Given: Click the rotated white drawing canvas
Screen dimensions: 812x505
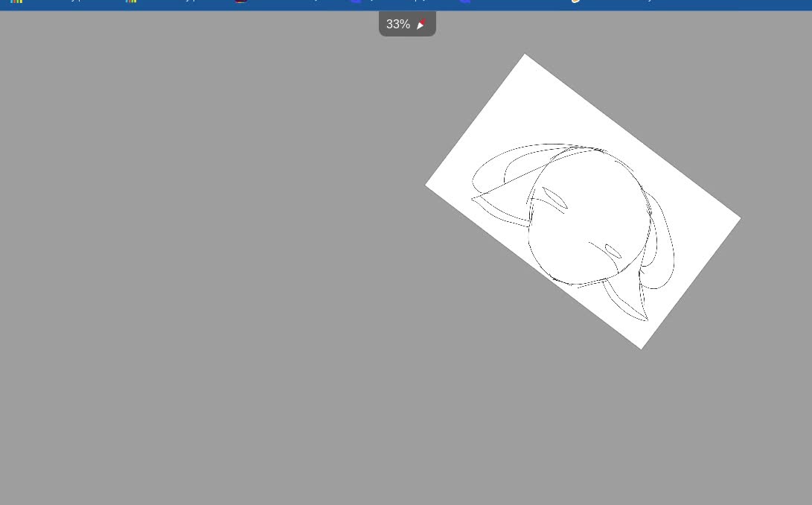Looking at the screenshot, I should coord(583,201).
